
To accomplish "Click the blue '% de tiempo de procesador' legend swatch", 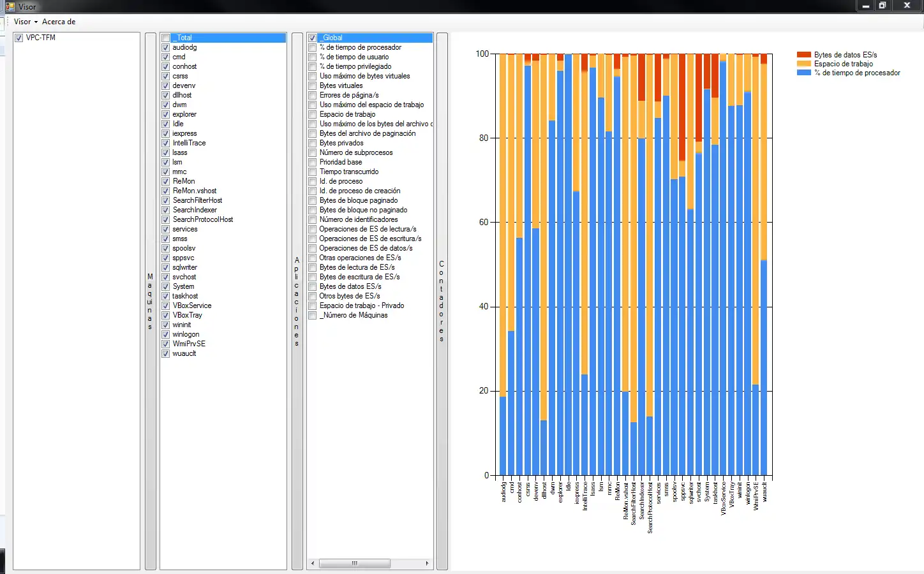I will pyautogui.click(x=804, y=73).
